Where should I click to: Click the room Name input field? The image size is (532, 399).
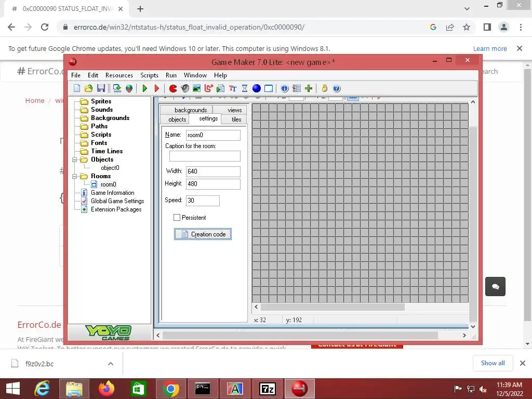pyautogui.click(x=213, y=135)
